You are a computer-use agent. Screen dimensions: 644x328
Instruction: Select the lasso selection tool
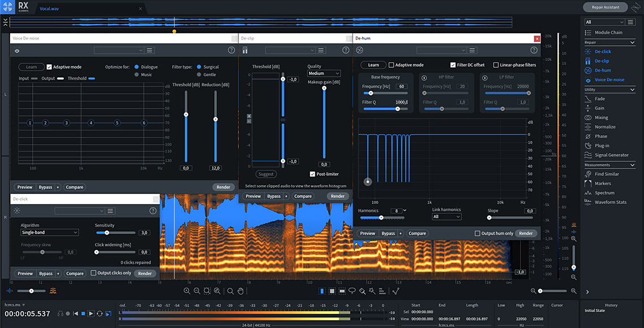[x=352, y=291]
